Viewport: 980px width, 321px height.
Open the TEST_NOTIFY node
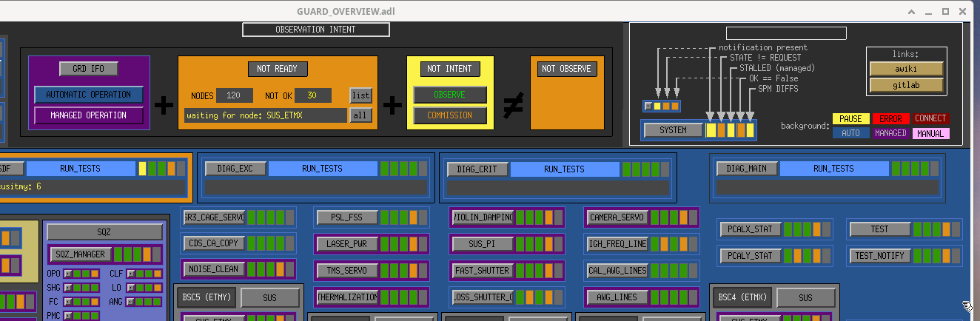tap(880, 256)
